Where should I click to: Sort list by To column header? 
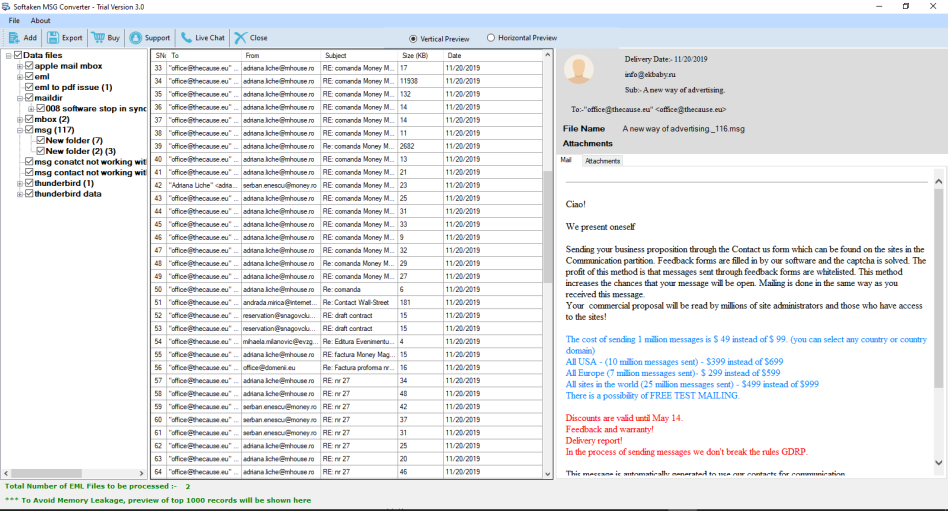click(204, 55)
